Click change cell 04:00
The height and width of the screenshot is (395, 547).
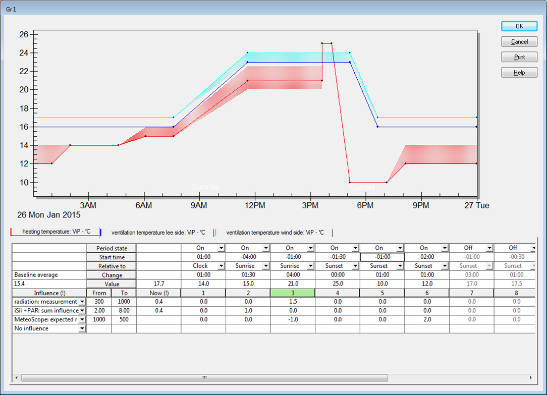[x=293, y=275]
